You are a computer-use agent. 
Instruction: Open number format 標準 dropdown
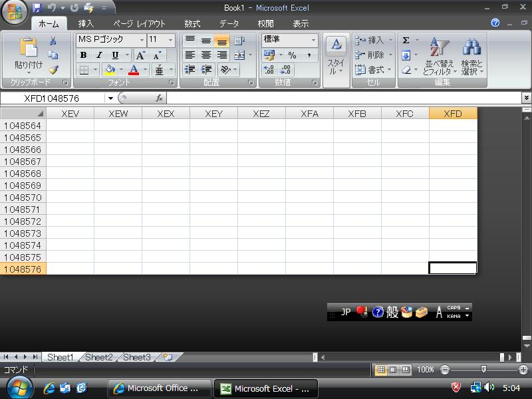[313, 40]
